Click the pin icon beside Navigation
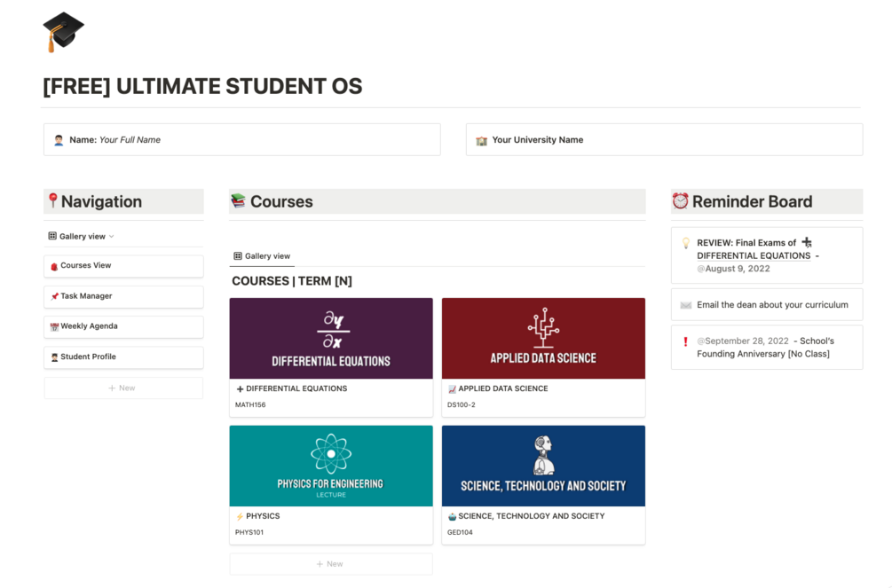This screenshot has width=892, height=588. [53, 200]
